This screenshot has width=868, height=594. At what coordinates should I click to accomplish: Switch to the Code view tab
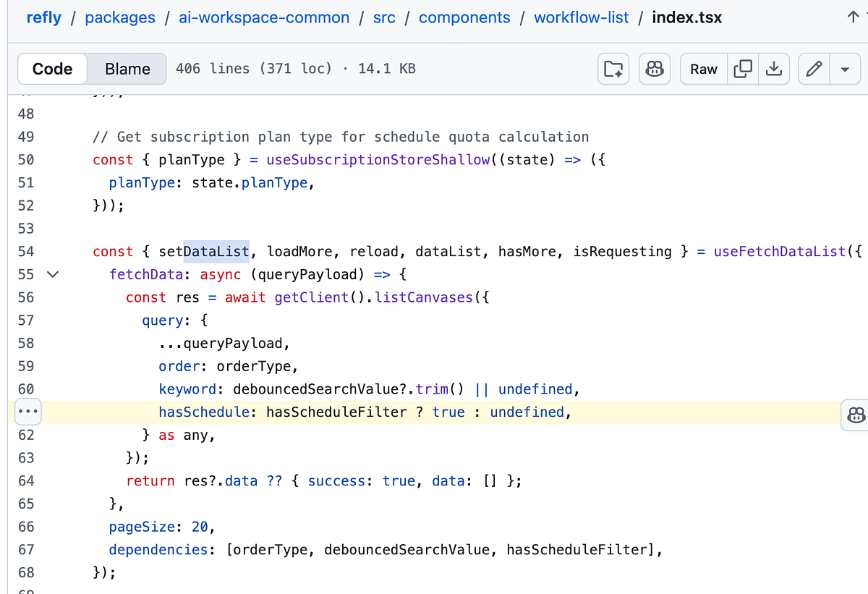(x=53, y=69)
